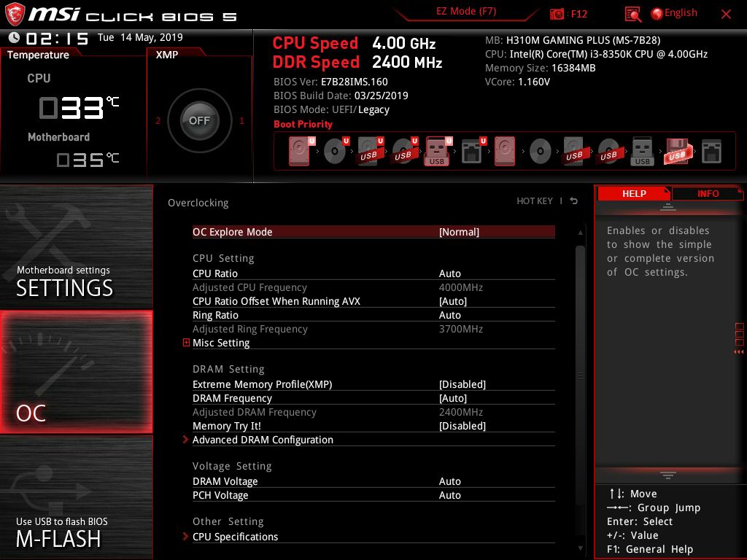The width and height of the screenshot is (747, 560).
Task: Open the HOT KEY list
Action: coord(535,201)
